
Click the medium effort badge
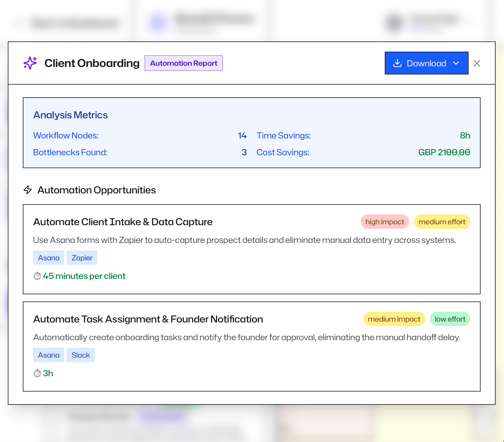(x=442, y=222)
